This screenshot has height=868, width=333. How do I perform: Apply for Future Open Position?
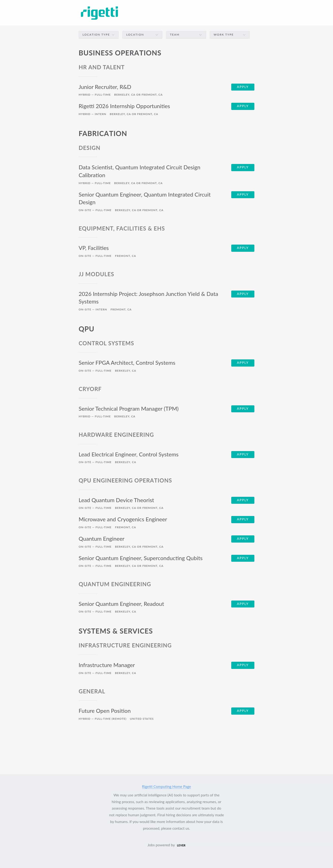pyautogui.click(x=242, y=711)
